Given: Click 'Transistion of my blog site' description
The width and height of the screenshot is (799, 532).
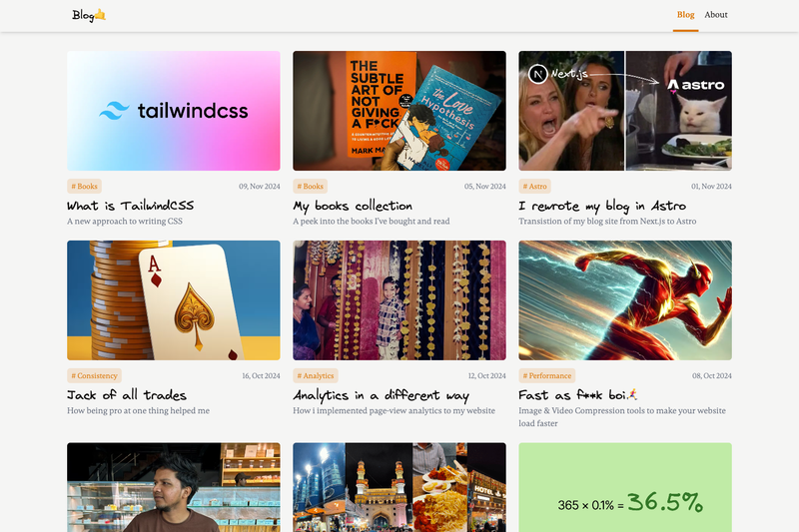Looking at the screenshot, I should [x=607, y=222].
